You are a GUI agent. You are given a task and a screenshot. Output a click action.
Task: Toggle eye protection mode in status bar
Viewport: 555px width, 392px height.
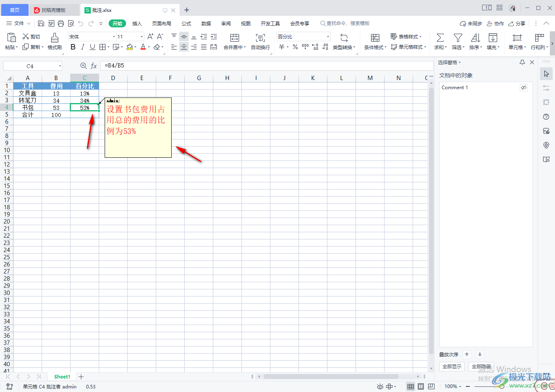(380, 386)
